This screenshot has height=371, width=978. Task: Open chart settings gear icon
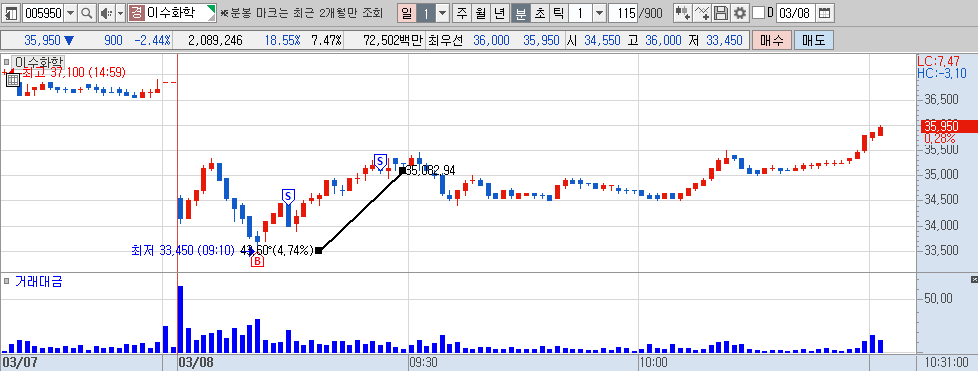pyautogui.click(x=740, y=12)
